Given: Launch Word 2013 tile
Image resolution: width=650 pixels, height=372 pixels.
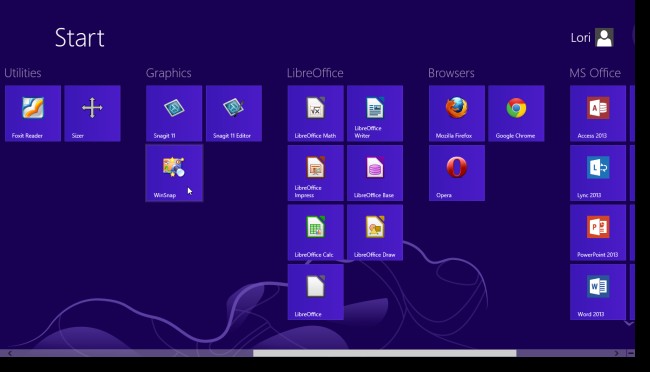Looking at the screenshot, I should point(598,292).
